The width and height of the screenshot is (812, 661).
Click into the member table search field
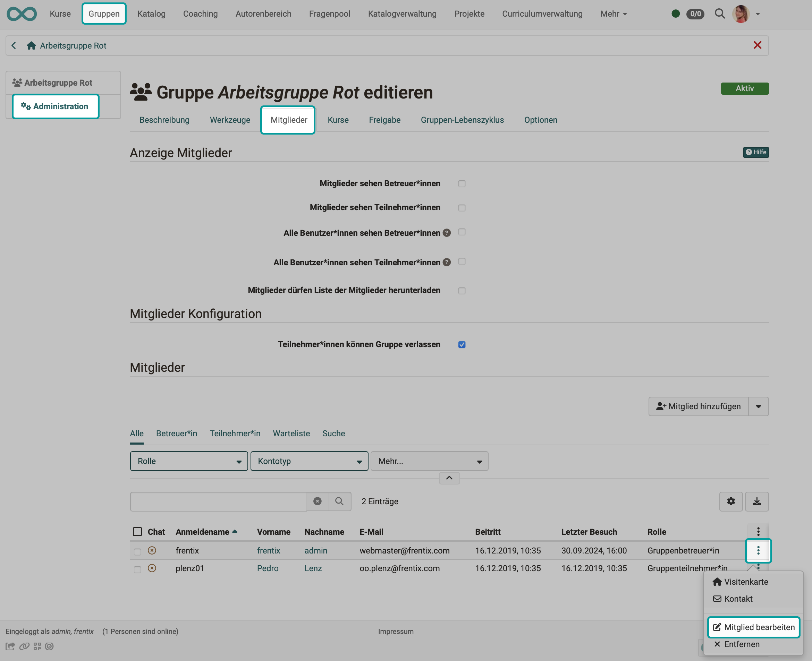point(218,501)
